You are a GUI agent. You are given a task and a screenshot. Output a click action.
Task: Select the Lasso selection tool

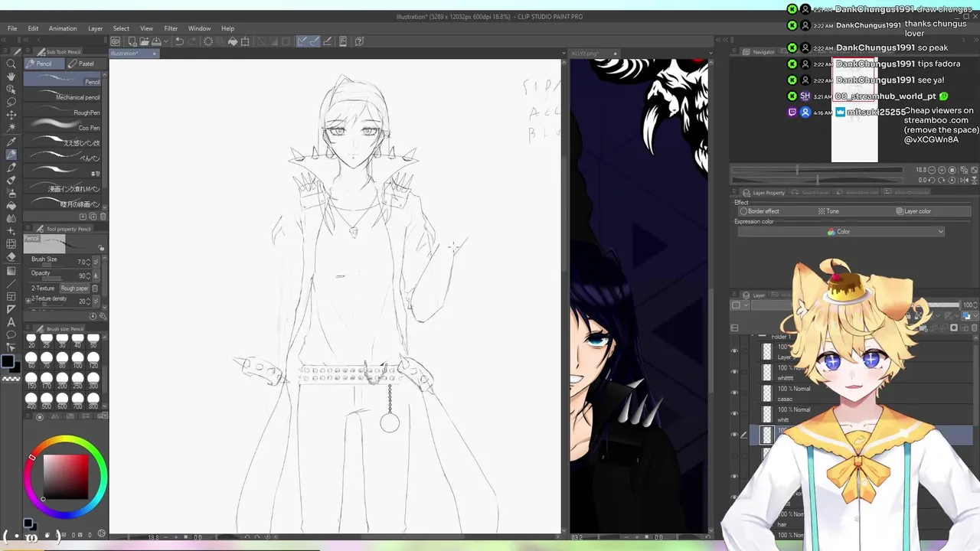(11, 102)
